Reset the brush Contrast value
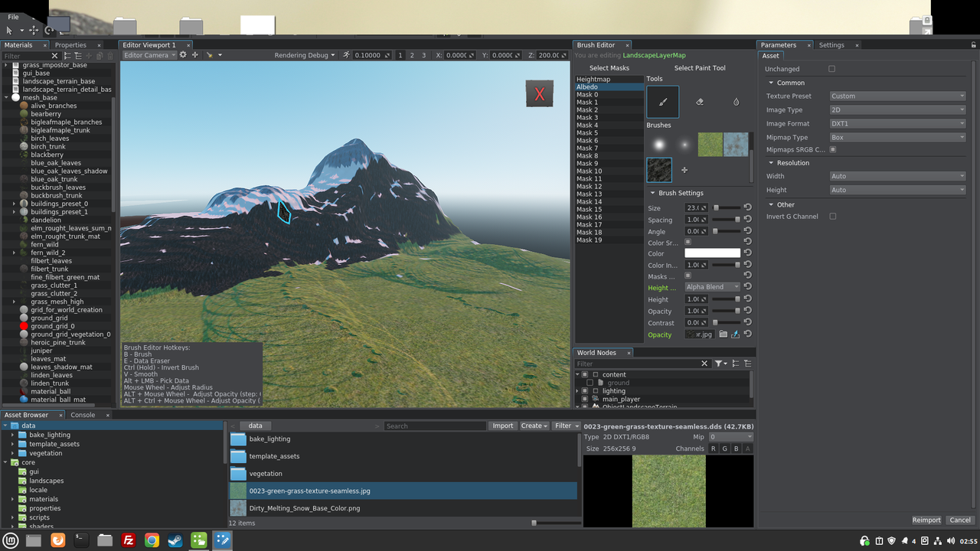Screen dimensions: 980x551 pos(747,323)
